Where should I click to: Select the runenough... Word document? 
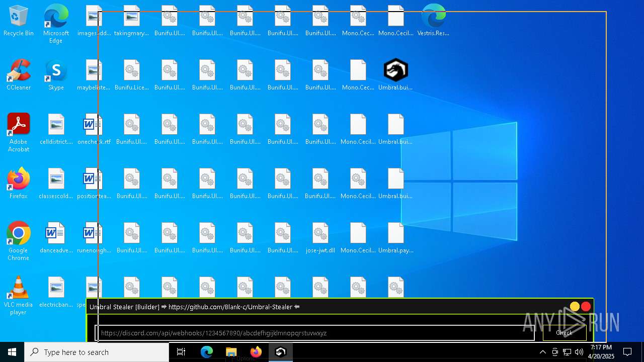point(94,238)
